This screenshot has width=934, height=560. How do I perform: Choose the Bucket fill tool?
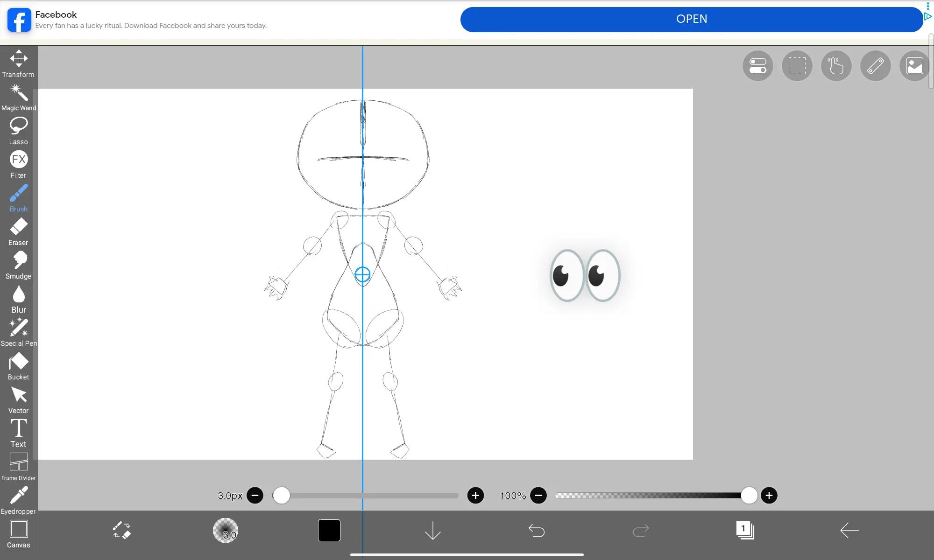[19, 366]
